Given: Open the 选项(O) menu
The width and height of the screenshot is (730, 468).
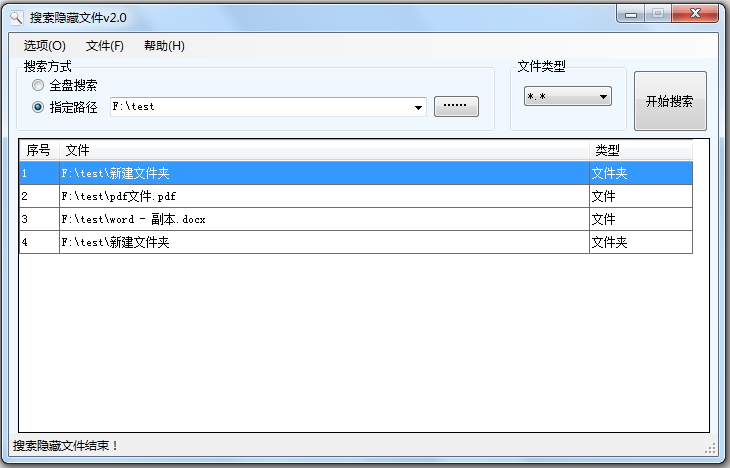Looking at the screenshot, I should click(x=44, y=46).
